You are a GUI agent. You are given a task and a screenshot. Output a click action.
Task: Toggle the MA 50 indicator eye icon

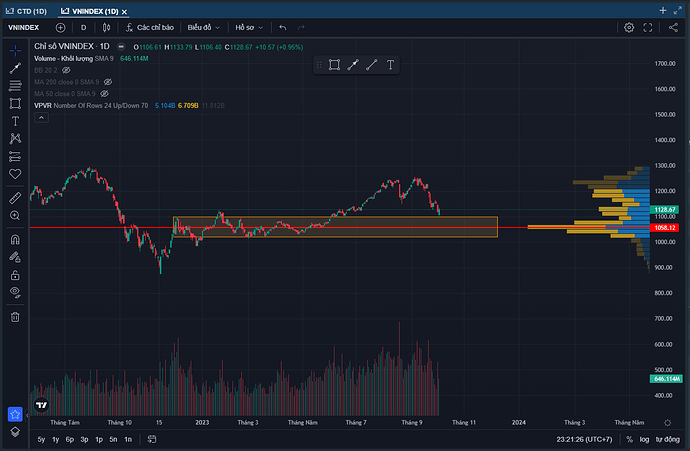coord(105,93)
